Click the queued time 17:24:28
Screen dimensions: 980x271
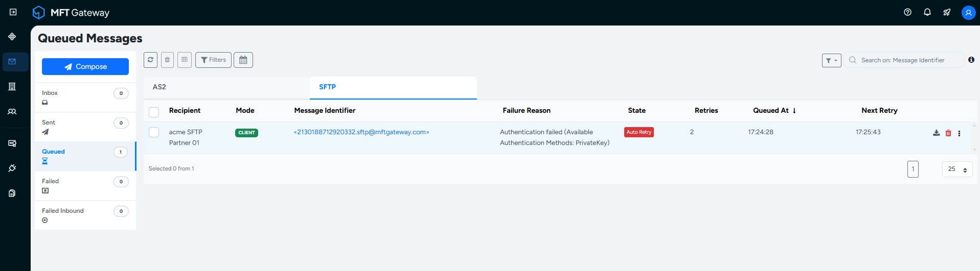761,132
